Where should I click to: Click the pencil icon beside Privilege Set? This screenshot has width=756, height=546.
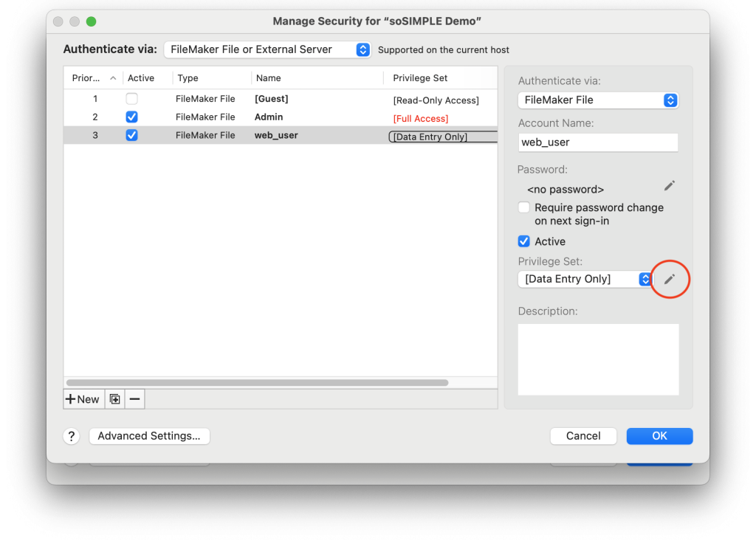pyautogui.click(x=670, y=279)
